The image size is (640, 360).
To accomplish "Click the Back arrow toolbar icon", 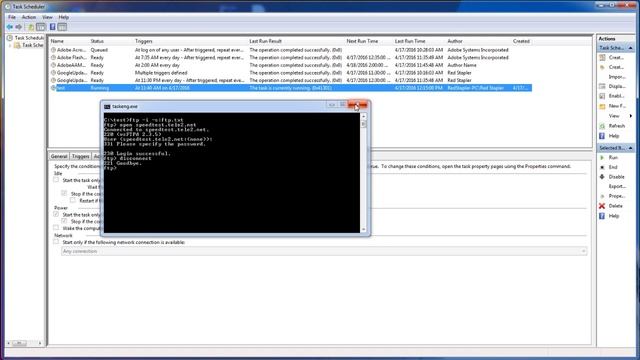I will pyautogui.click(x=10, y=27).
